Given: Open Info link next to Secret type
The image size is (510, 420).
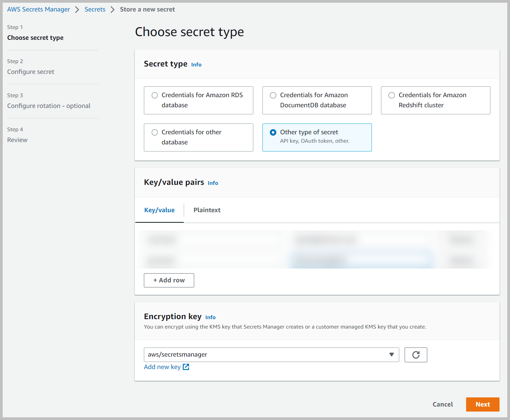Looking at the screenshot, I should pos(196,64).
